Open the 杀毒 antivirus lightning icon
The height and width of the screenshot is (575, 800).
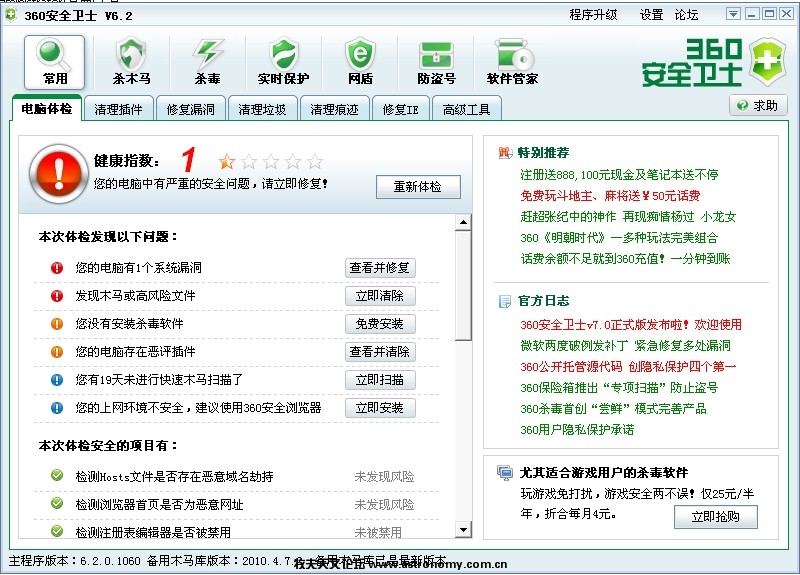point(208,61)
